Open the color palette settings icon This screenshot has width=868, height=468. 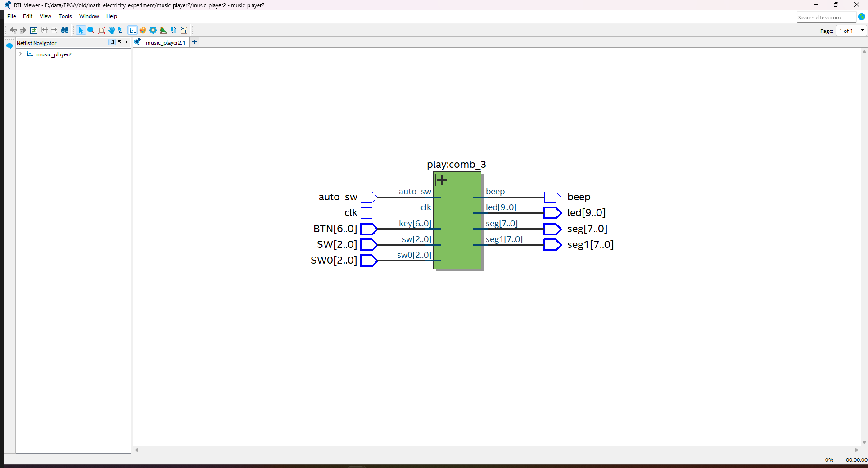(x=143, y=30)
